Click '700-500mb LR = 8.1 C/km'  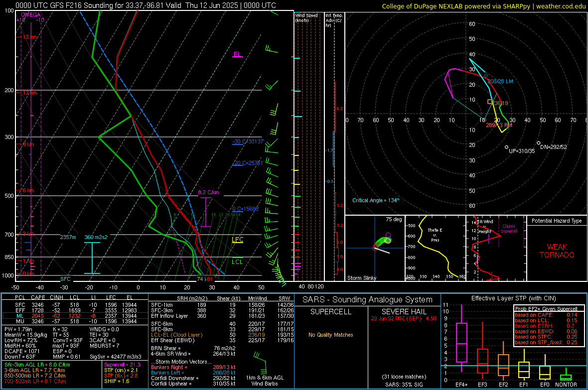[x=35, y=381]
